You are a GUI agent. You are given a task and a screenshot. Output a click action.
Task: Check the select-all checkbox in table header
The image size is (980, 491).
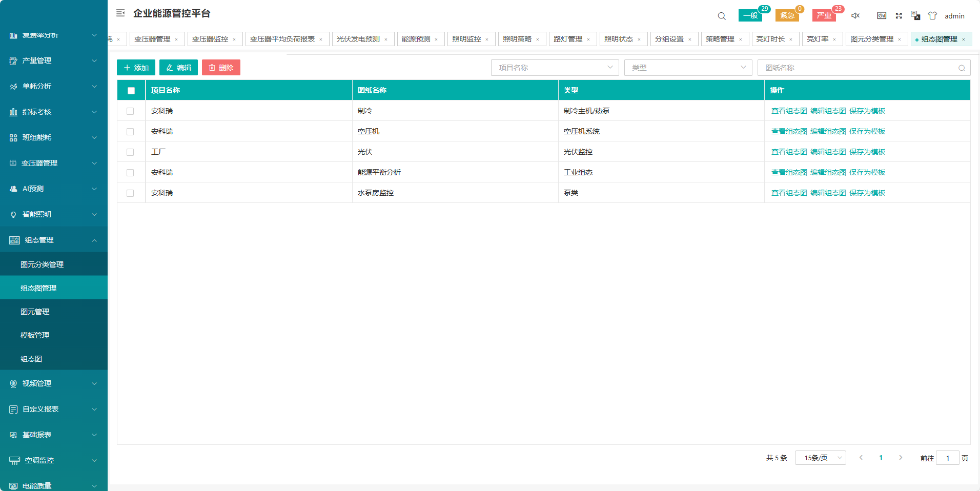(131, 91)
